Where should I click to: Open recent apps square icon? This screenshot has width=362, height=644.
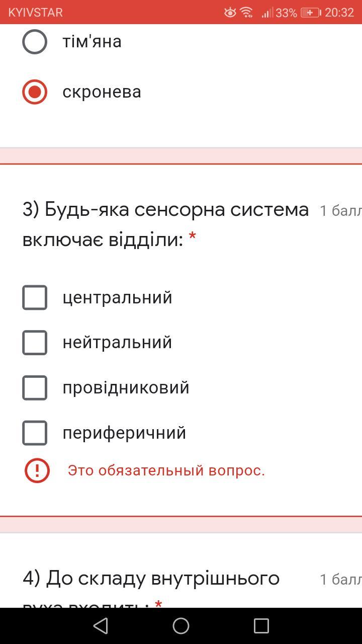click(x=261, y=626)
